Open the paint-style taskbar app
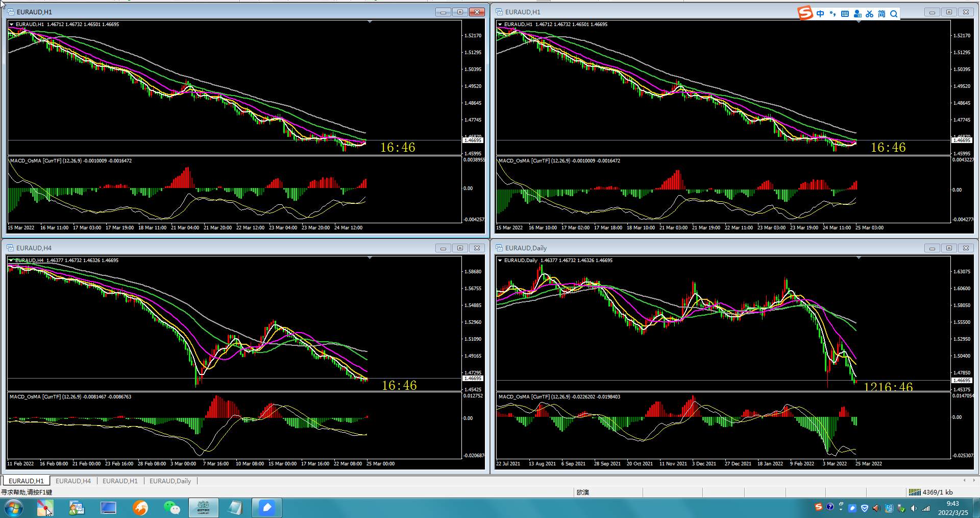This screenshot has height=518, width=980. pyautogui.click(x=45, y=508)
